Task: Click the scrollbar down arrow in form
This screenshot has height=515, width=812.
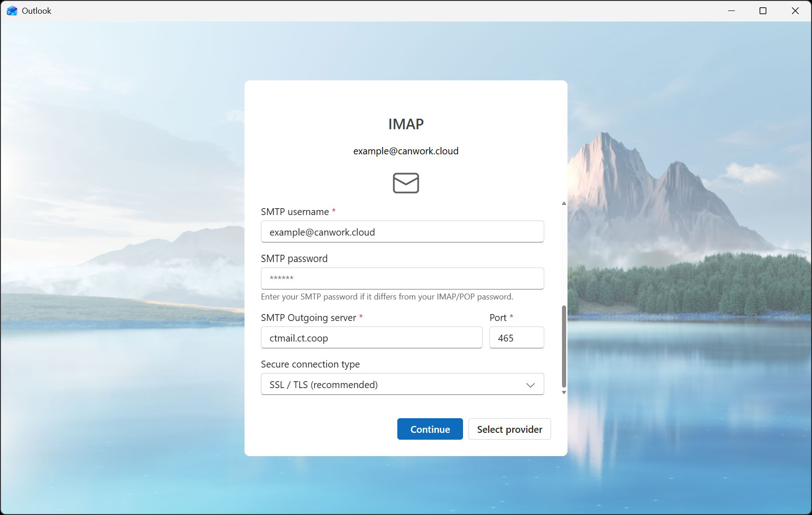Action: (x=564, y=392)
